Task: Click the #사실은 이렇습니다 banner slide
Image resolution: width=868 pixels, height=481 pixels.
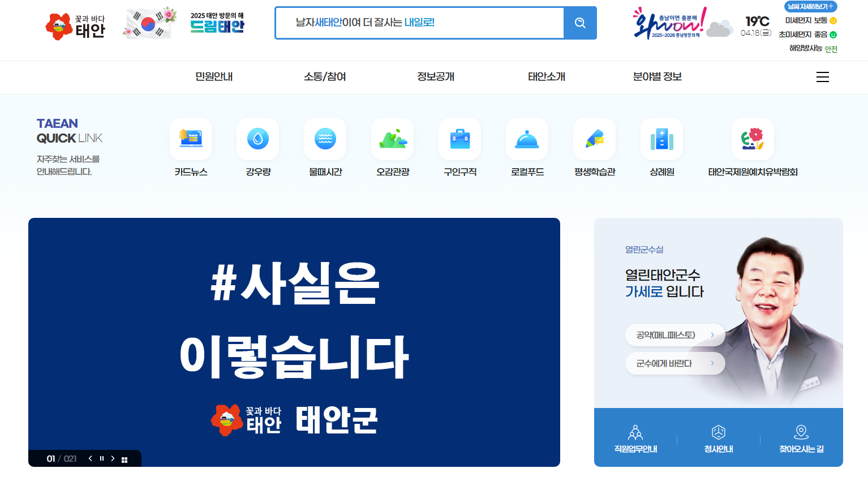Action: [294, 342]
